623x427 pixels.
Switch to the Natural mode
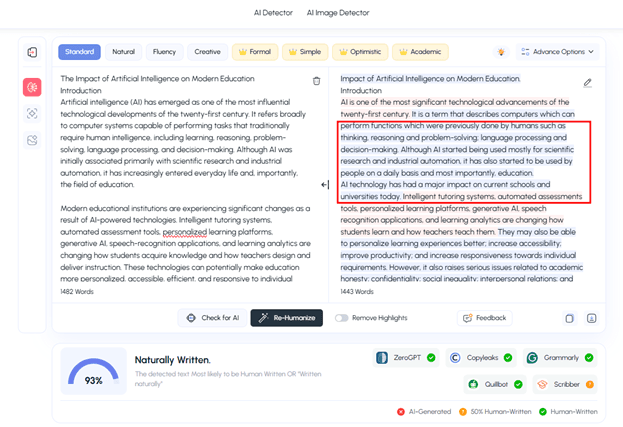coord(124,52)
